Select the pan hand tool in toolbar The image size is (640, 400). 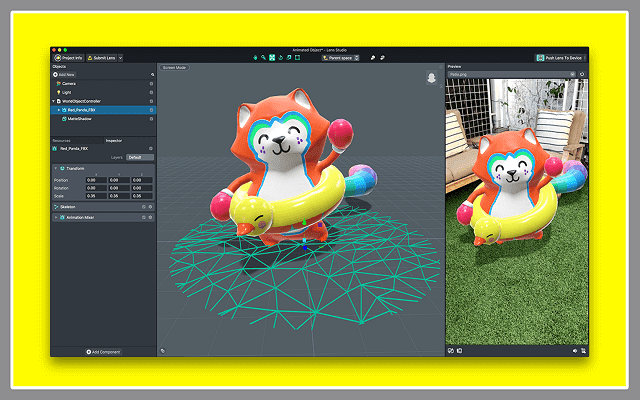coord(256,58)
